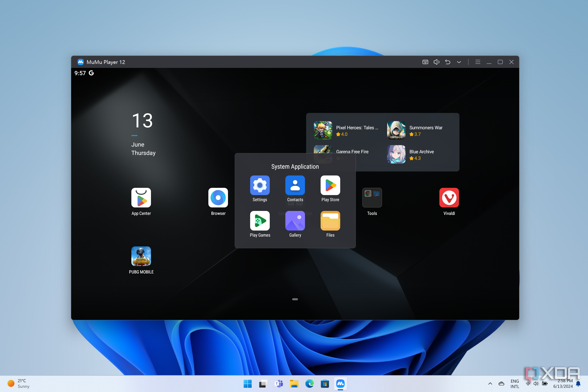Image resolution: width=588 pixels, height=392 pixels.
Task: Open Microsoft Store from taskbar
Action: click(325, 384)
